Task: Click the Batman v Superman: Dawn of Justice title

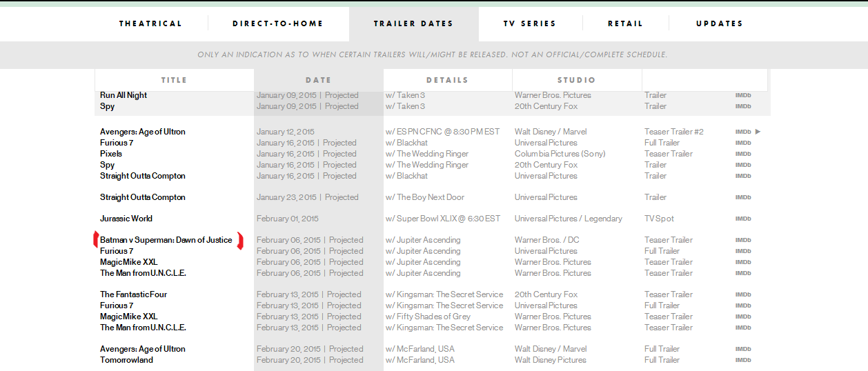Action: [166, 240]
